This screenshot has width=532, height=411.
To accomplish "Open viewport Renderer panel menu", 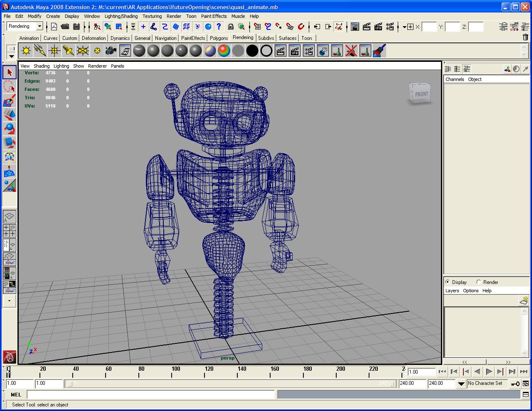I will point(97,66).
